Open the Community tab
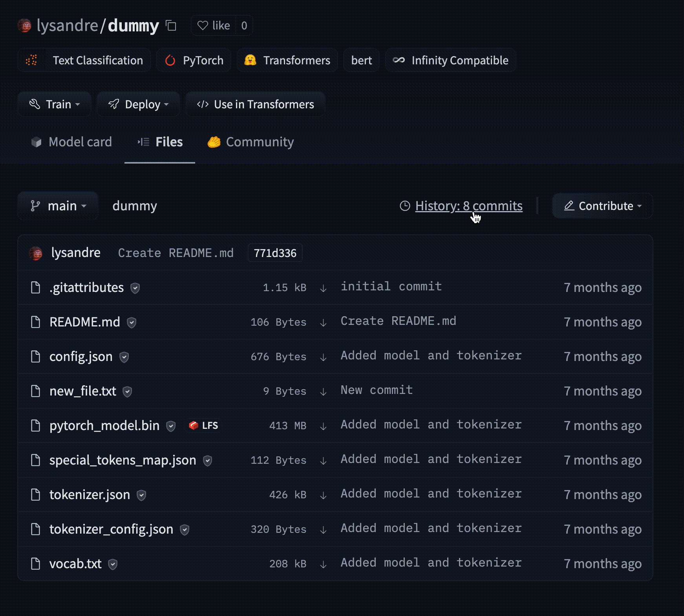Image resolution: width=684 pixels, height=616 pixels. (x=251, y=142)
